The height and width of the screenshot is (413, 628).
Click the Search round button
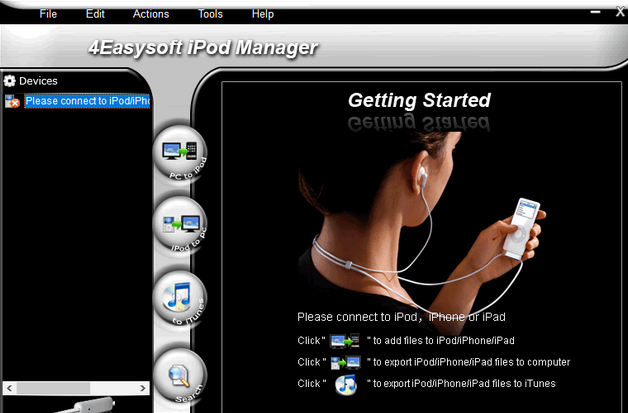(x=180, y=377)
